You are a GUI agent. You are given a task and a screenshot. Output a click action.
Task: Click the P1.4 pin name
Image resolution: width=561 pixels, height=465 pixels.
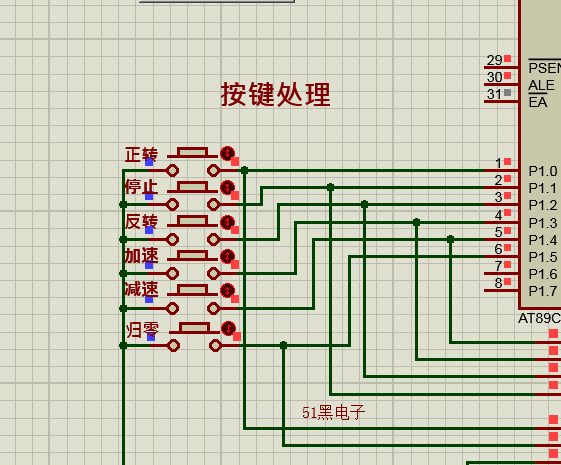[543, 240]
